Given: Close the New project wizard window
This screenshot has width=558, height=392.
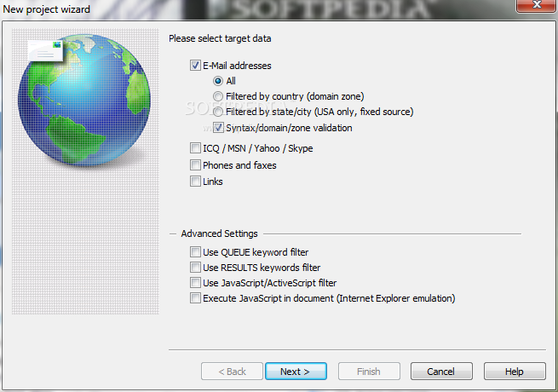Looking at the screenshot, I should pyautogui.click(x=537, y=5).
